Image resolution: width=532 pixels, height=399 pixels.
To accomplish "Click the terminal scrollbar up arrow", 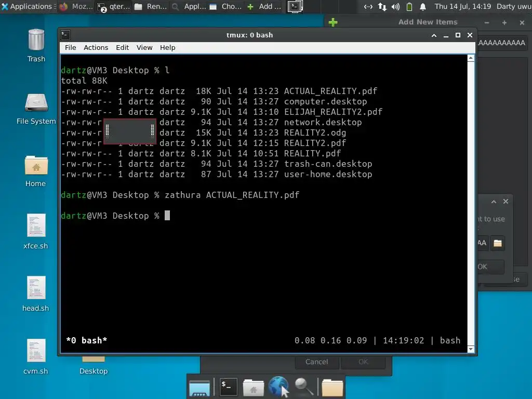I will [471, 58].
